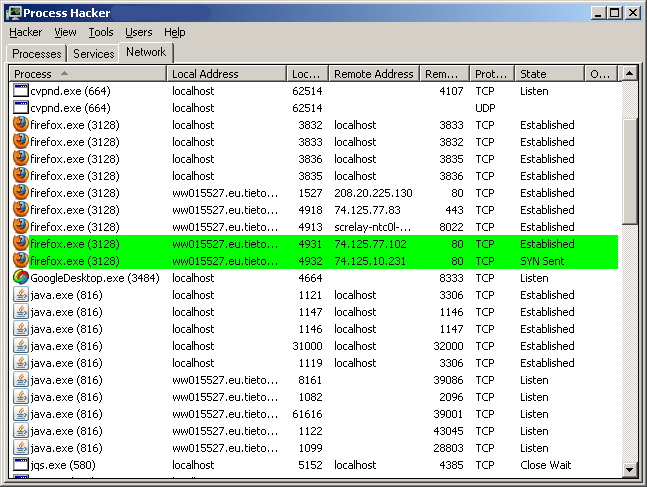Click the SYN Sent state cell

click(542, 261)
